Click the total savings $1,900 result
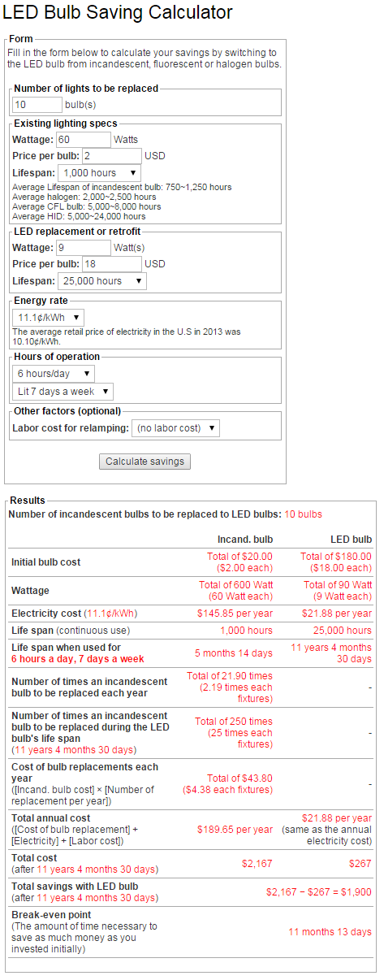The image size is (384, 980). 319,892
